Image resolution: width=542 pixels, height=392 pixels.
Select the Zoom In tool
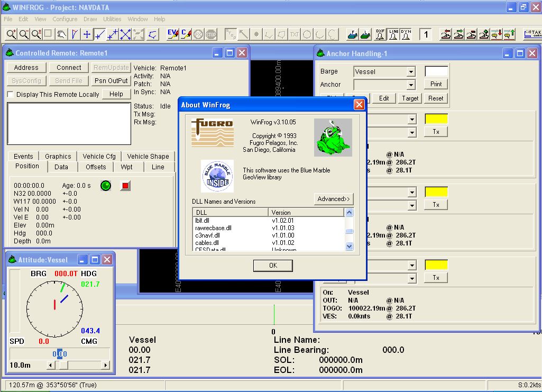pos(12,34)
